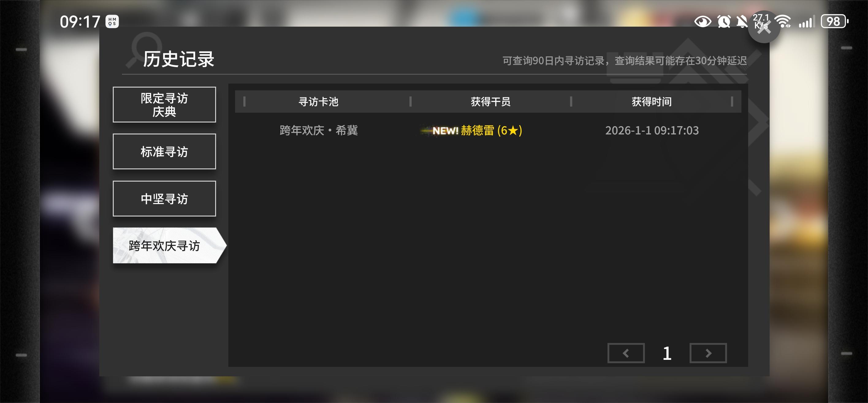The width and height of the screenshot is (868, 403).
Task: Click the 获得时间 column header
Action: [651, 101]
